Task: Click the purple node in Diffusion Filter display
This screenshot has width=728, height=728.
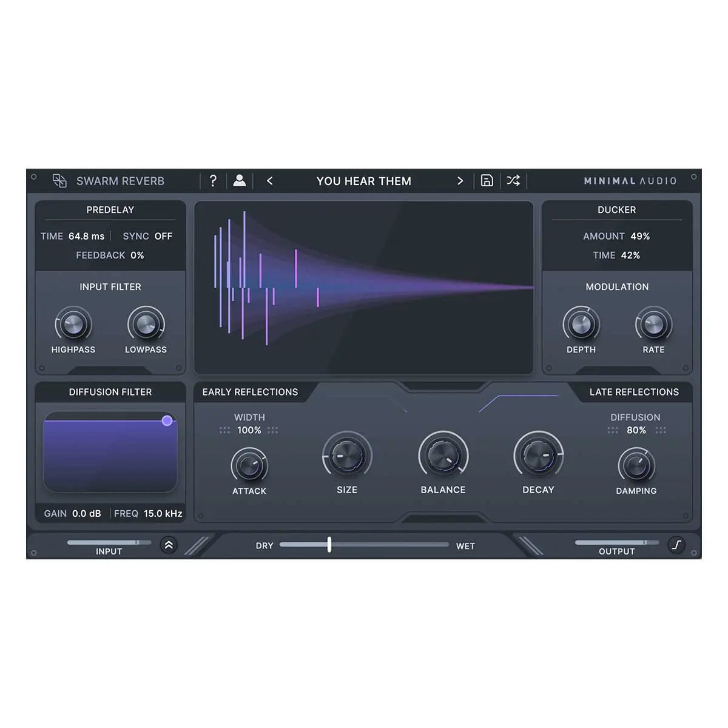Action: (168, 420)
